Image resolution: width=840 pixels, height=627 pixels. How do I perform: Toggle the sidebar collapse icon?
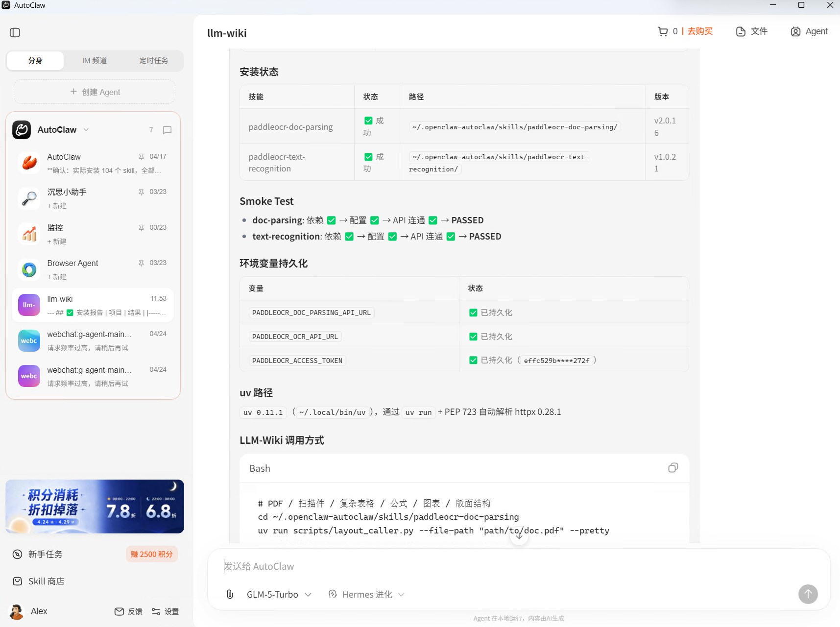(x=15, y=33)
